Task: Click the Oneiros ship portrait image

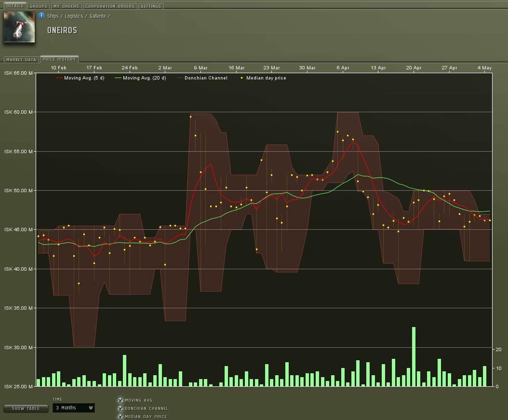Action: point(19,27)
